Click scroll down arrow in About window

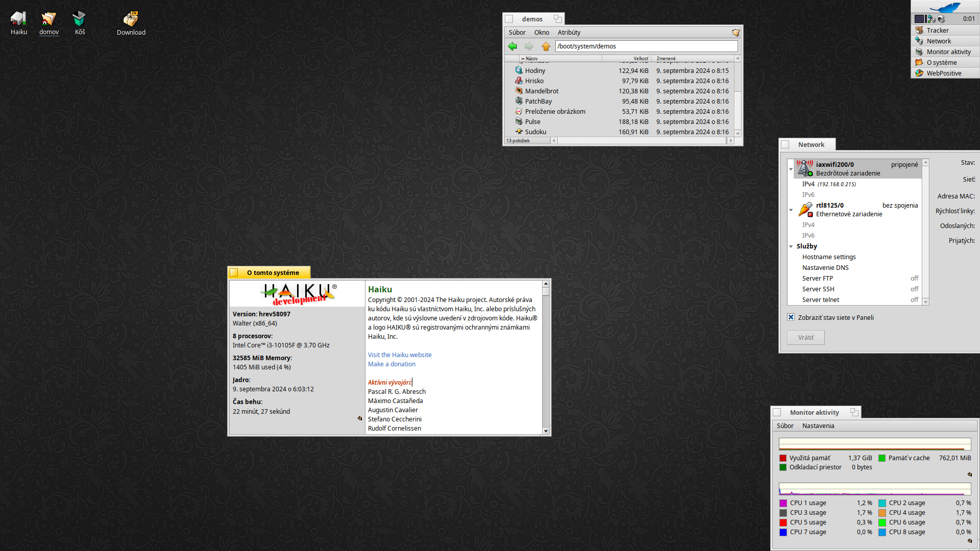coord(546,431)
